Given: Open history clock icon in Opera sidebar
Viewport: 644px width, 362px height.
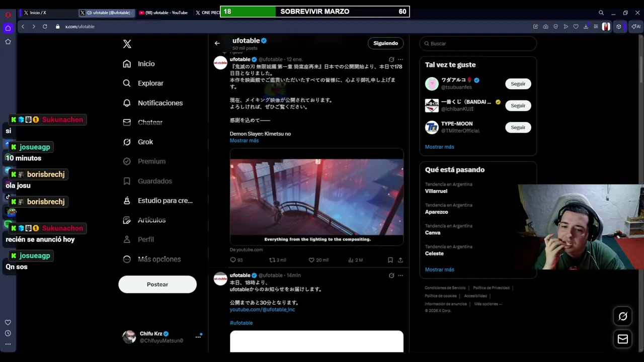Looking at the screenshot, I should [8, 333].
